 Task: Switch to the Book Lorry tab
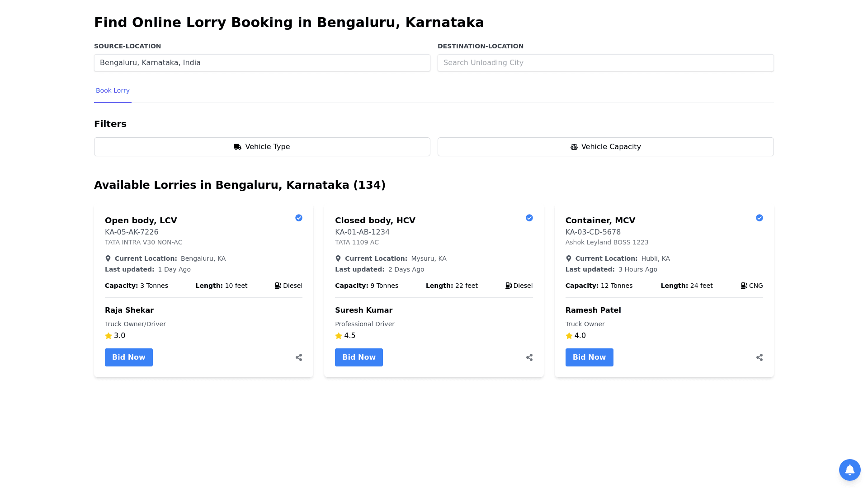pos(113,90)
